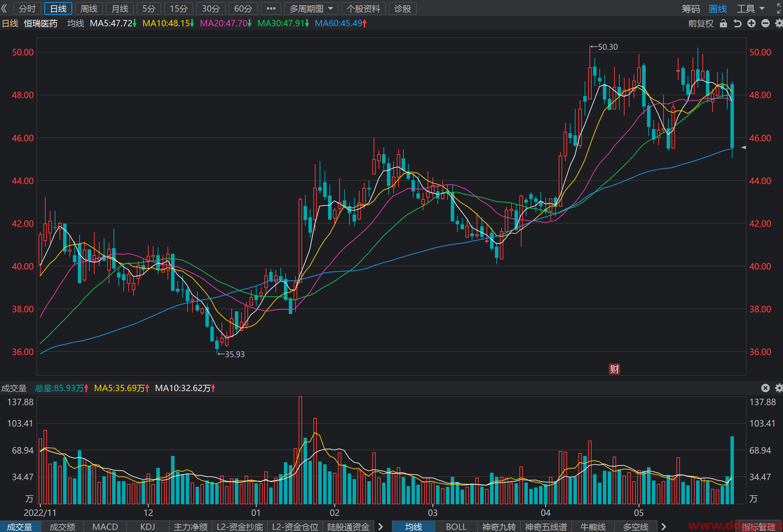This screenshot has height=532, width=783.
Task: Expand the 多周期图 dropdown
Action: tap(311, 8)
